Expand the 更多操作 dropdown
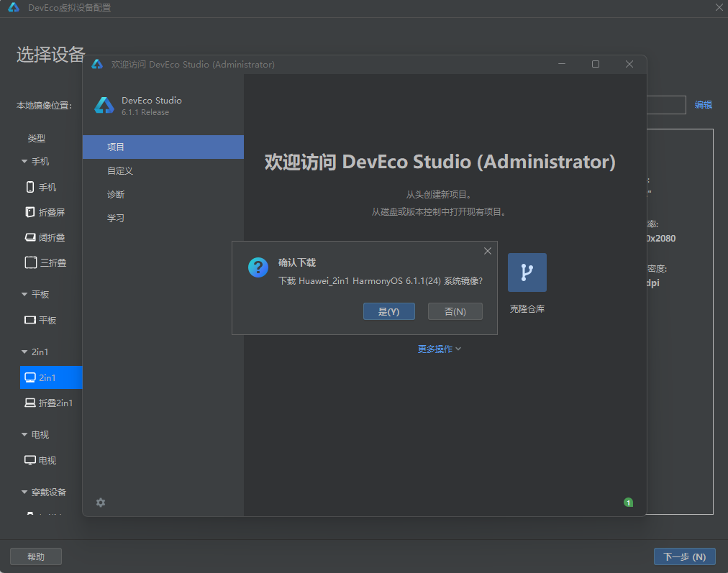Screen dimensions: 728x573 (440, 349)
